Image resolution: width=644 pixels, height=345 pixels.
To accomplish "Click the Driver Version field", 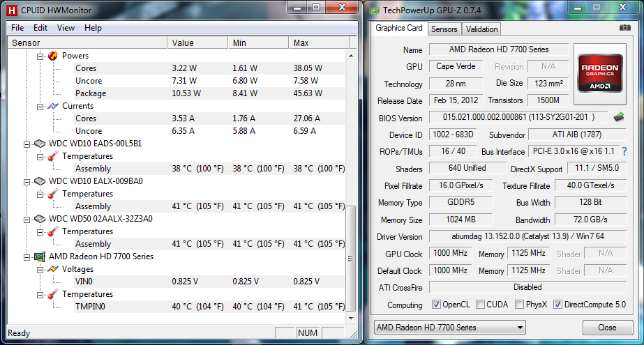I will (527, 236).
